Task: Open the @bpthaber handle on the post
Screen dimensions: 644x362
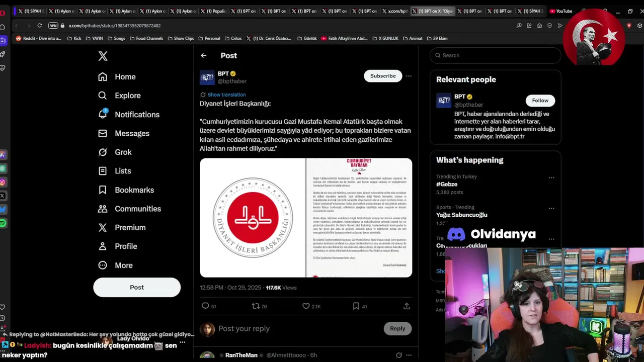Action: 232,81
